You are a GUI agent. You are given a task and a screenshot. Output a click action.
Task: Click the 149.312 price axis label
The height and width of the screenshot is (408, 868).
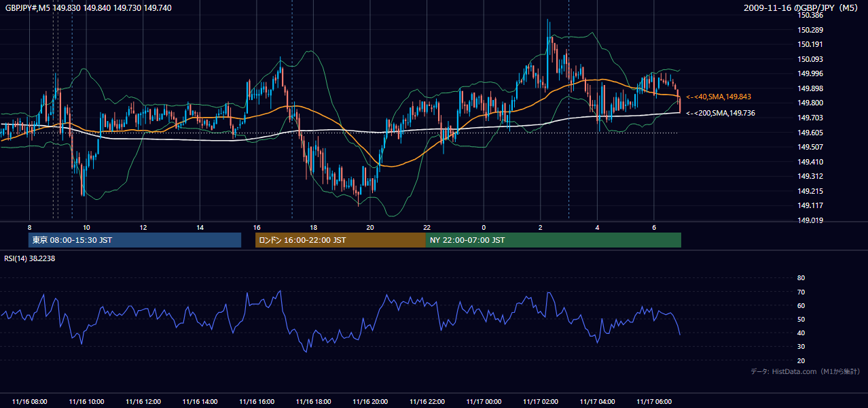click(810, 176)
